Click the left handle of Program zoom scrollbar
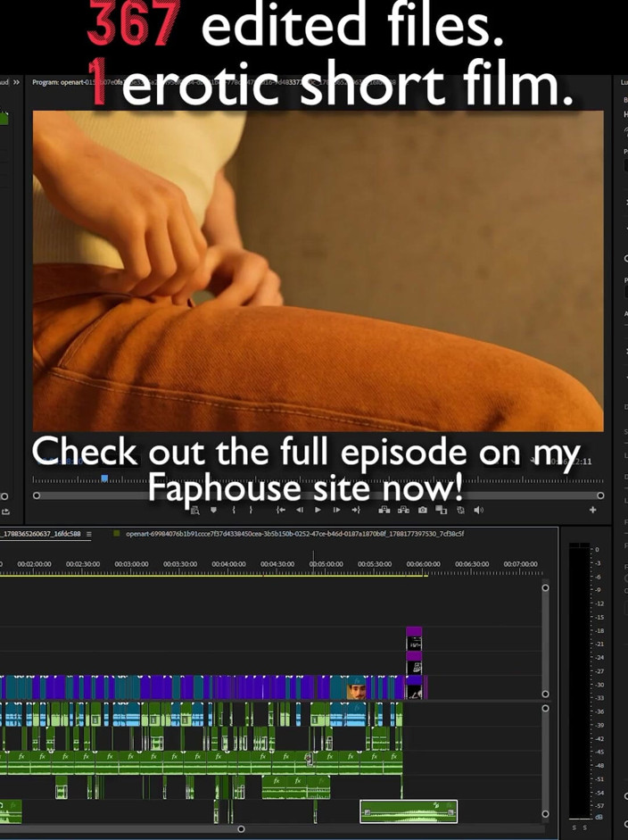Screen dimensions: 628x840 [x=37, y=495]
